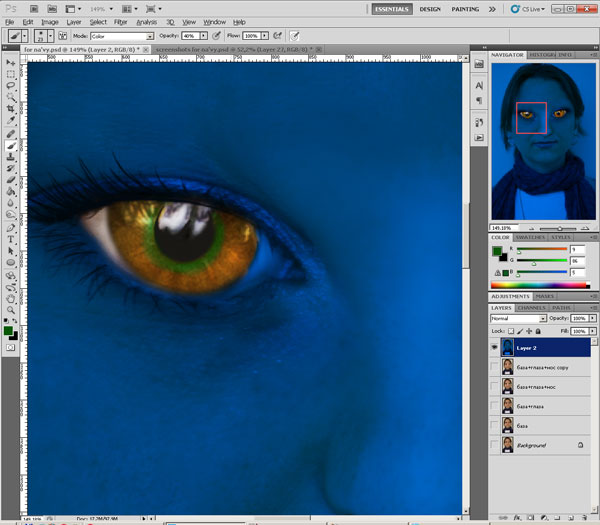Switch to the Design workspace
Screen dimensions: 600x525
(x=430, y=8)
